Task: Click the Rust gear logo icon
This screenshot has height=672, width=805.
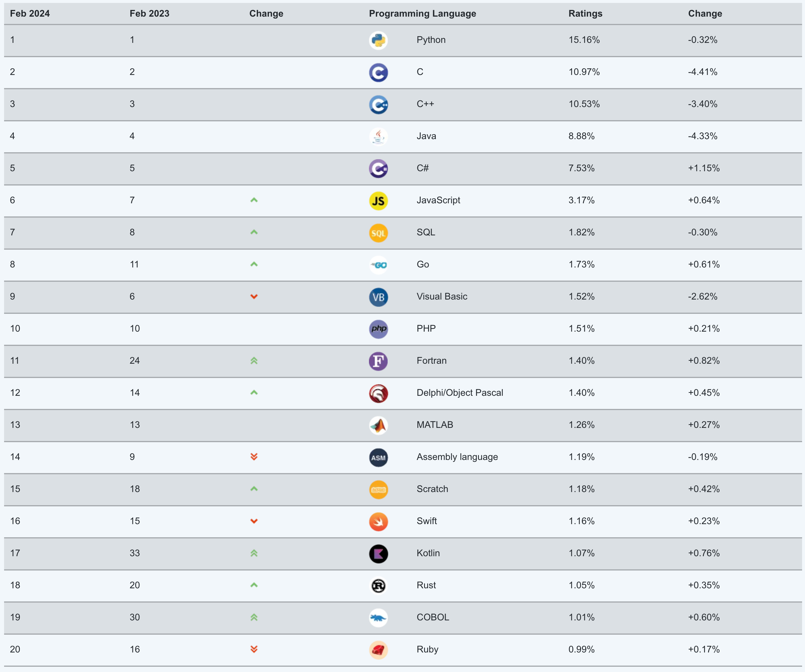Action: click(378, 586)
